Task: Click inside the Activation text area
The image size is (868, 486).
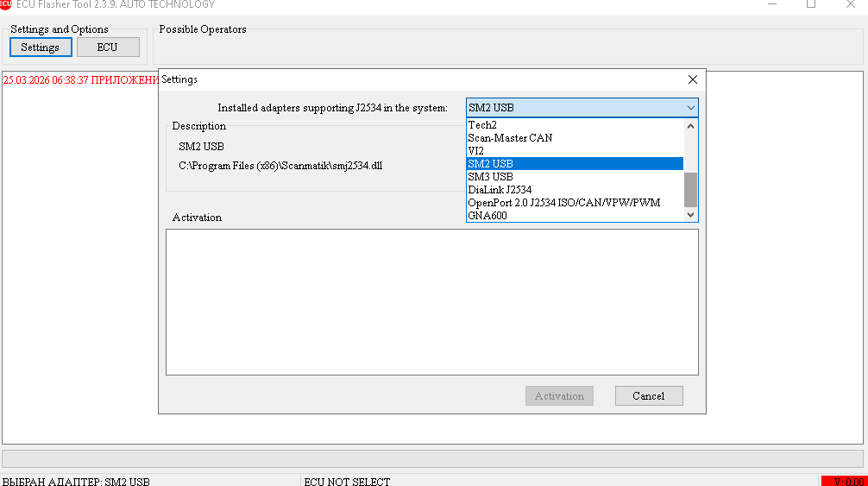Action: (x=431, y=302)
